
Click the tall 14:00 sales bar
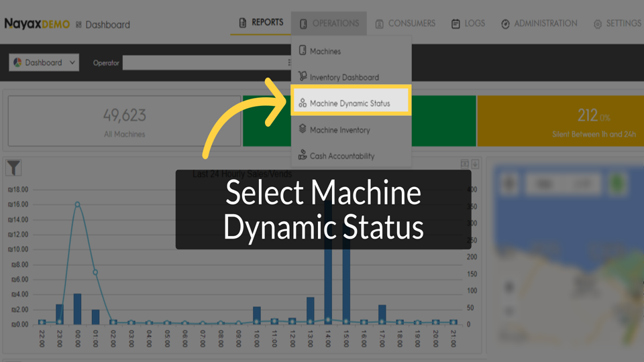[x=328, y=263]
